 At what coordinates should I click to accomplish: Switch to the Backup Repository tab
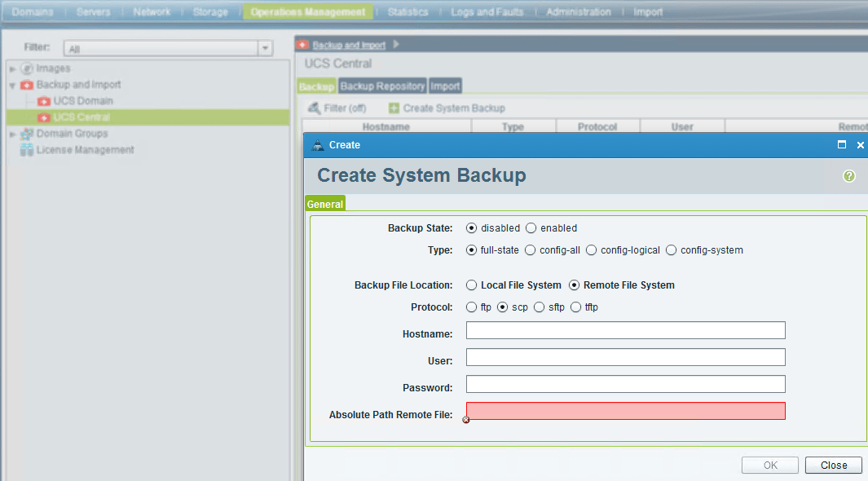(382, 86)
